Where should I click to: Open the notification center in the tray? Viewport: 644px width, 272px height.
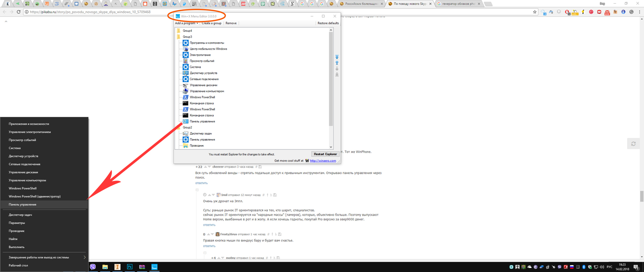tap(636, 267)
